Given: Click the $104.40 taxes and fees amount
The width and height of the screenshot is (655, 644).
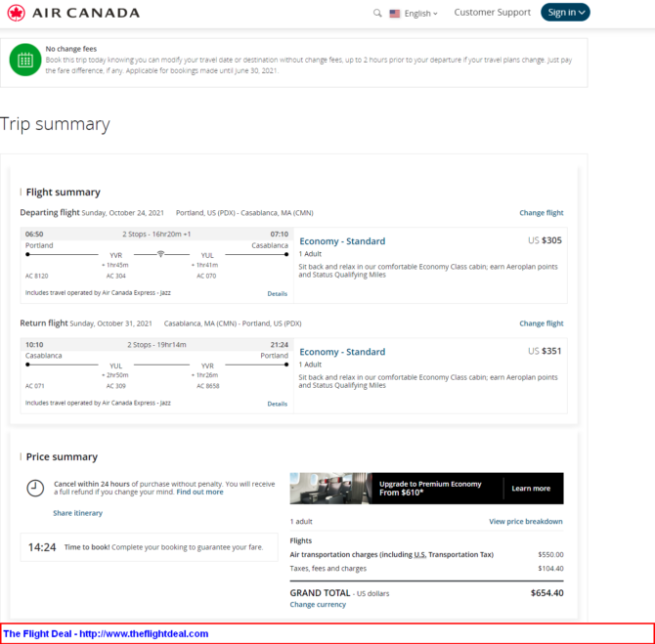Looking at the screenshot, I should (x=550, y=569).
